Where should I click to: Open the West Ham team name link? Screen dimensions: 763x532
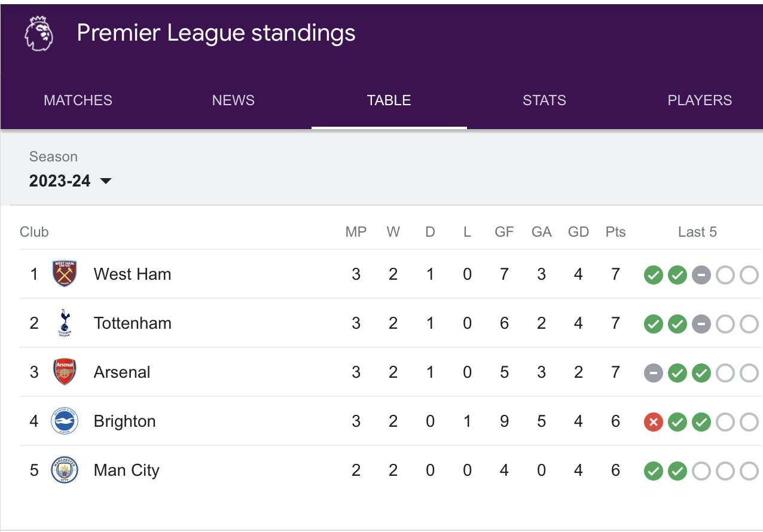pyautogui.click(x=132, y=274)
